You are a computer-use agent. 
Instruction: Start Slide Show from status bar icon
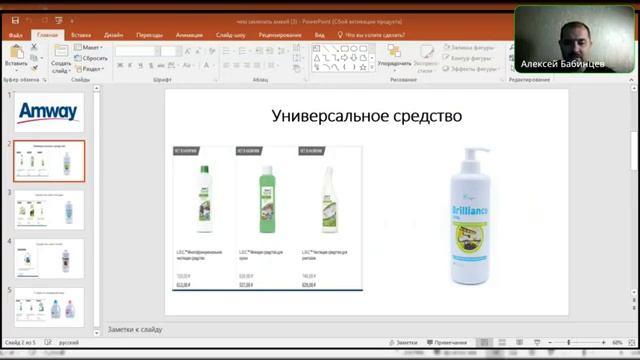pos(537,342)
